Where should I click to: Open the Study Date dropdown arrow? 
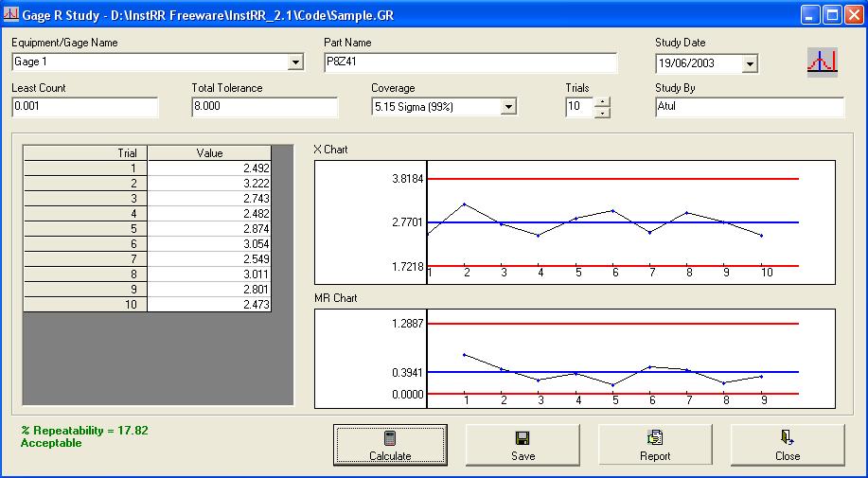coord(750,63)
